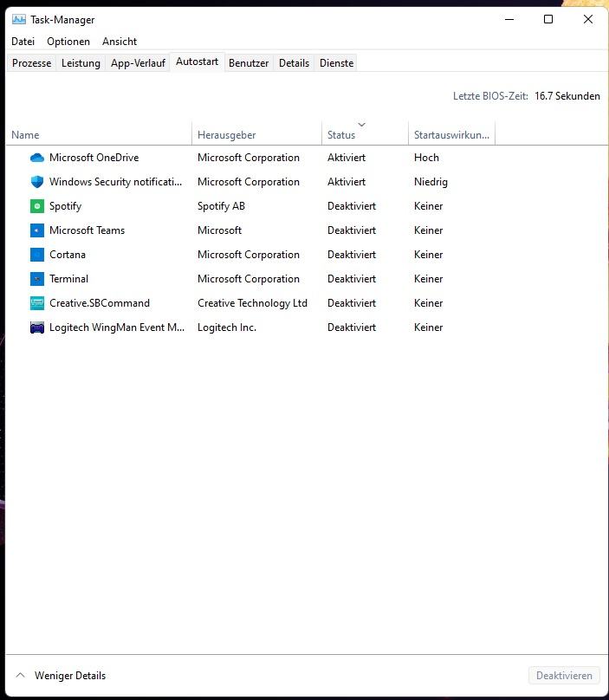Screen dimensions: 609x700
Task: Click the Spotify AB publisher cell
Action: (221, 206)
